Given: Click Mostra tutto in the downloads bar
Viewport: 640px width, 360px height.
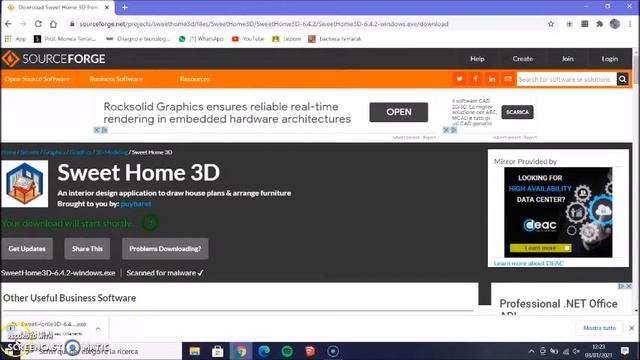Looking at the screenshot, I should (x=599, y=328).
